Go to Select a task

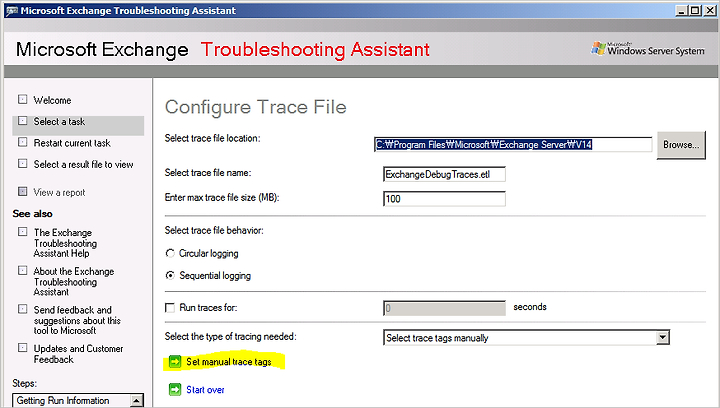coord(59,122)
